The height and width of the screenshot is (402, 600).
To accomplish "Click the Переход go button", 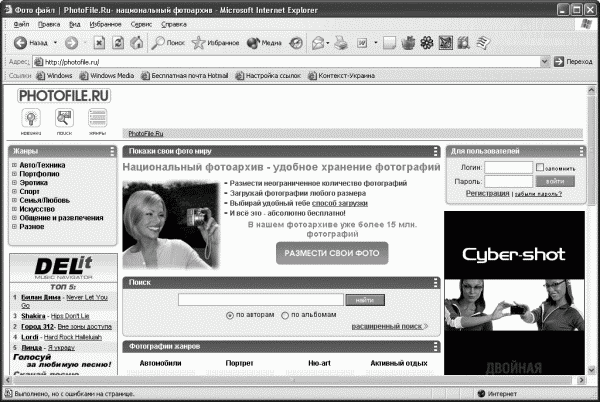I will click(x=573, y=62).
